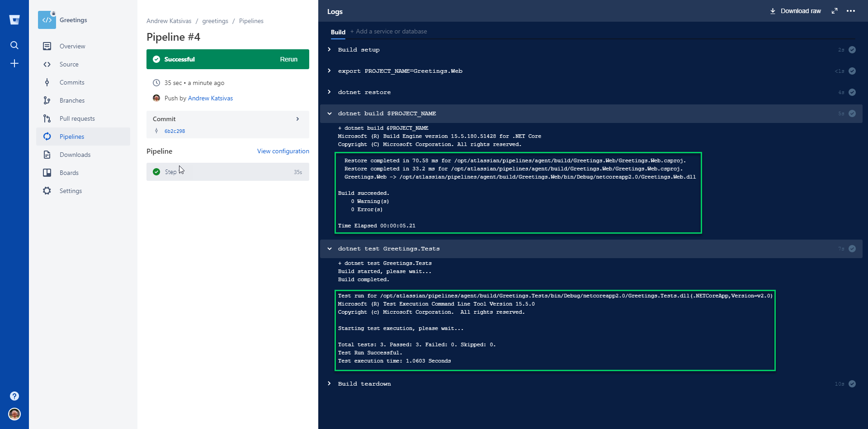Open the Bitbucket search
868x429 pixels.
(14, 45)
